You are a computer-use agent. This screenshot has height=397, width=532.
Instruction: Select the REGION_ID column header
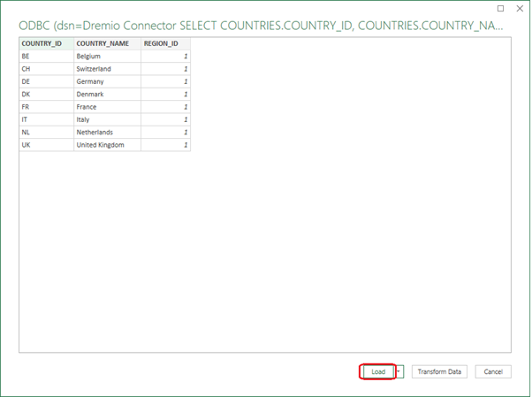coord(165,43)
